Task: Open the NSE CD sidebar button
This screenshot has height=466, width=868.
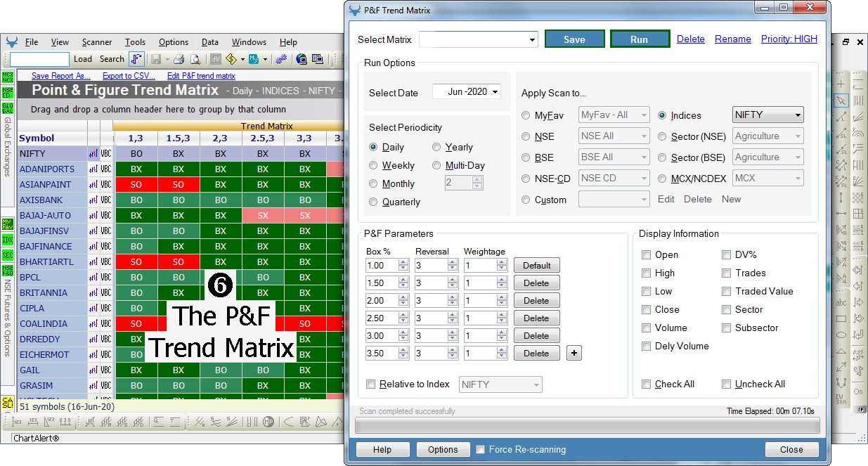Action: 8,93
